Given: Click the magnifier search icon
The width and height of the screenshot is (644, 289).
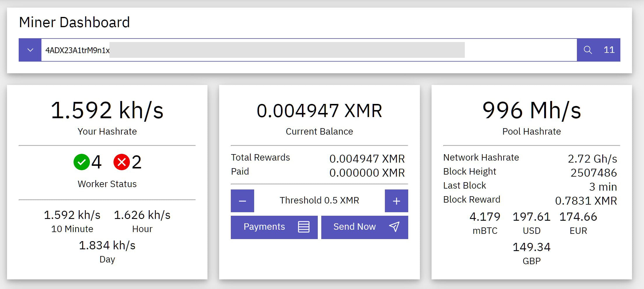Looking at the screenshot, I should [588, 50].
